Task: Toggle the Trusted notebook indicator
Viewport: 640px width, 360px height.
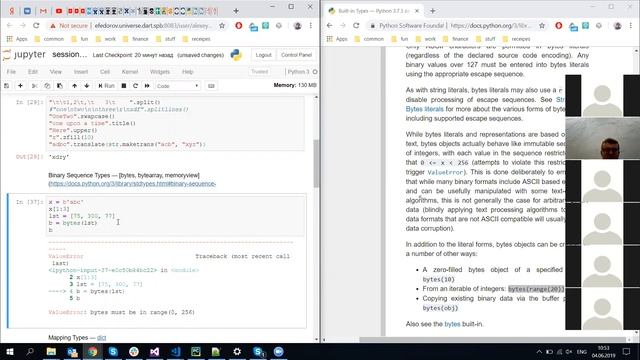Action: pyautogui.click(x=260, y=72)
